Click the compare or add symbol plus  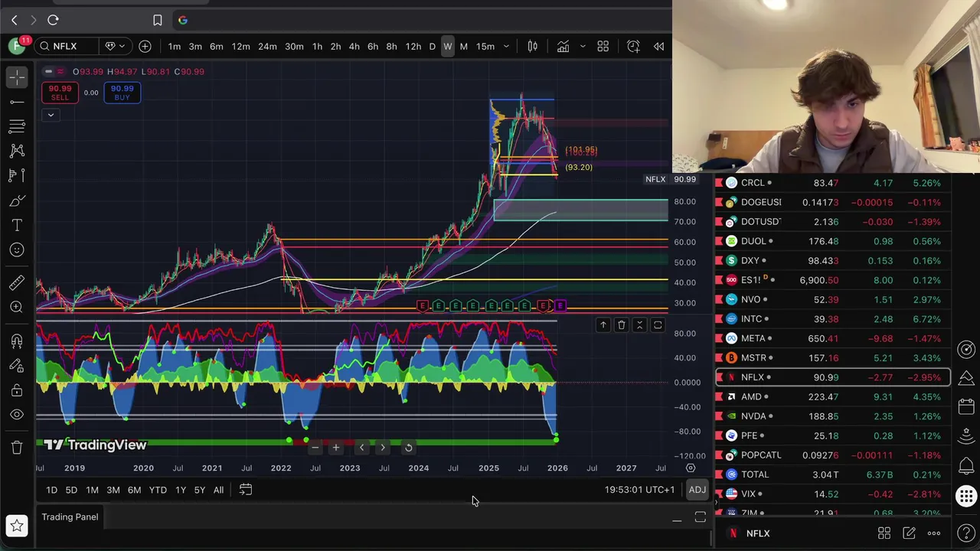coord(145,47)
